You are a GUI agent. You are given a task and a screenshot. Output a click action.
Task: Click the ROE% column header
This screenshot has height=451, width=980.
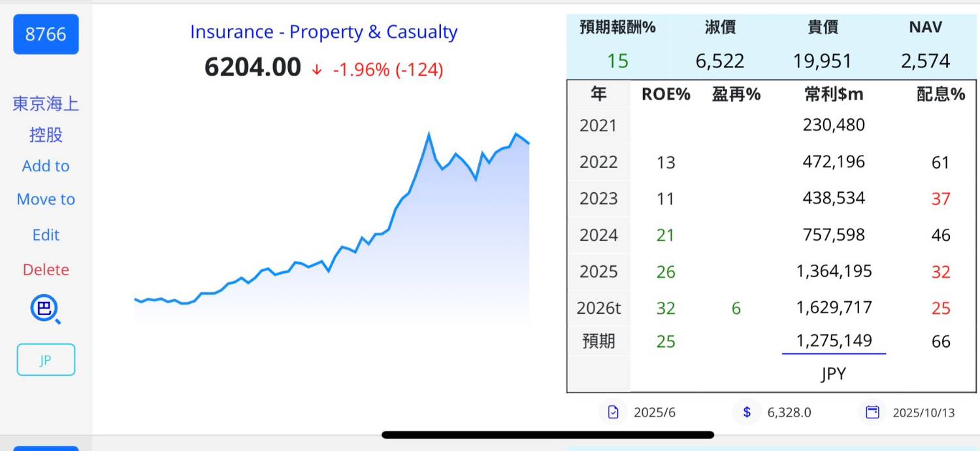click(666, 94)
